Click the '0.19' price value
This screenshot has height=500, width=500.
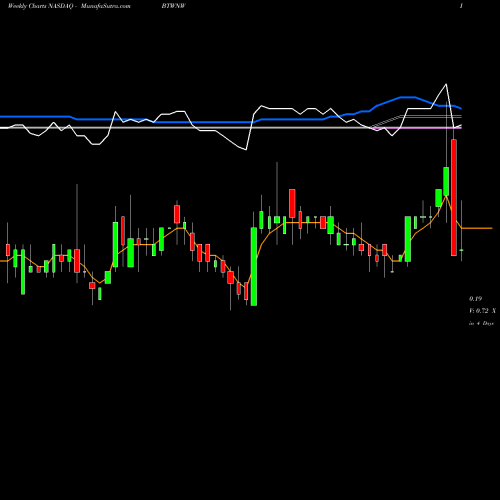(475, 298)
